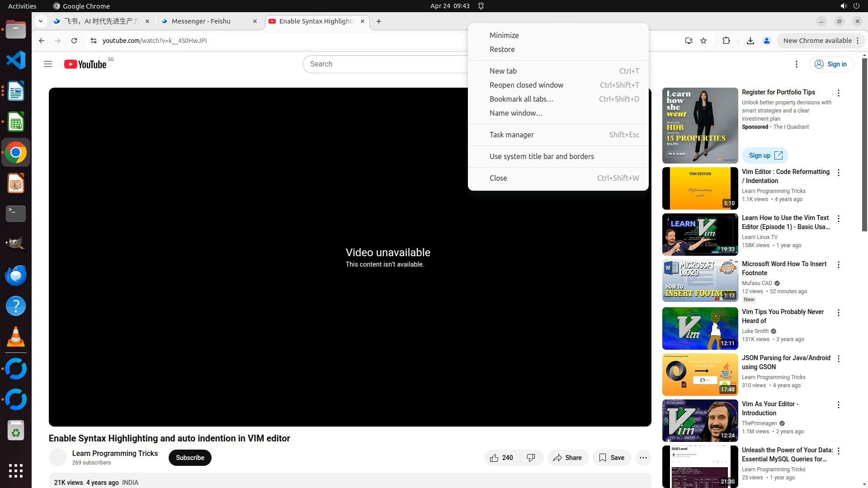Viewport: 868px width, 488px height.
Task: Toggle system title bar and borders
Action: coord(542,156)
